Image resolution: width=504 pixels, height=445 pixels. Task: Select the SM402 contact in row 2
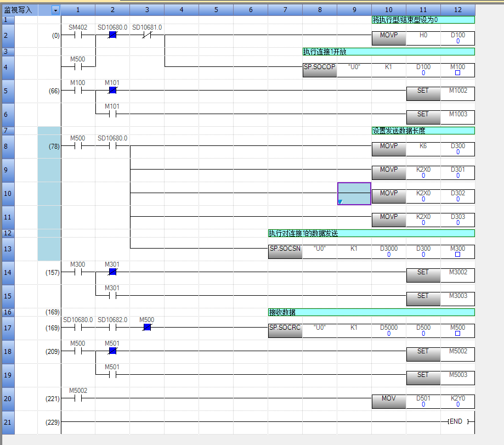tap(78, 35)
